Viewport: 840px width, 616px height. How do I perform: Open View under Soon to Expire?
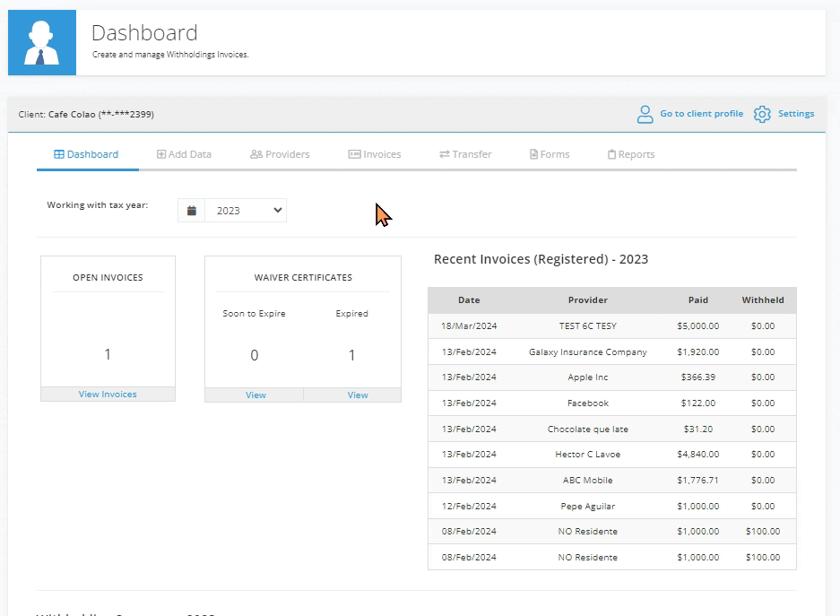tap(255, 395)
